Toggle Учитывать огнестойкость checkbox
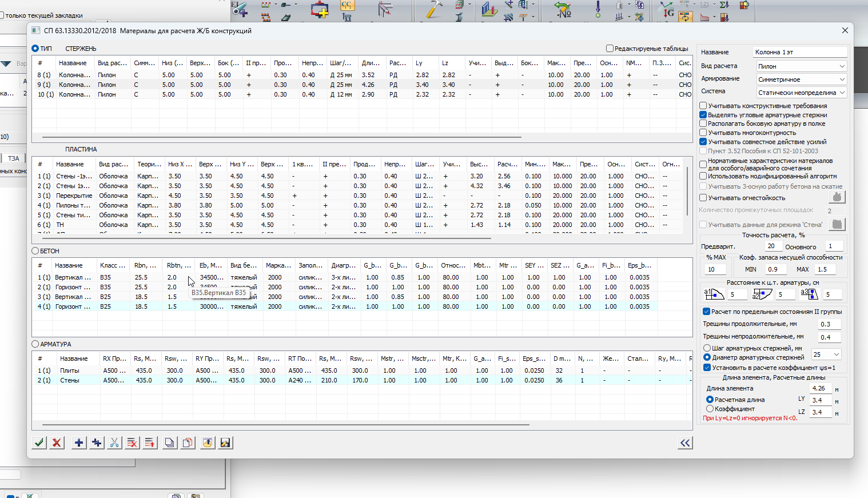868x498 pixels. pos(703,198)
